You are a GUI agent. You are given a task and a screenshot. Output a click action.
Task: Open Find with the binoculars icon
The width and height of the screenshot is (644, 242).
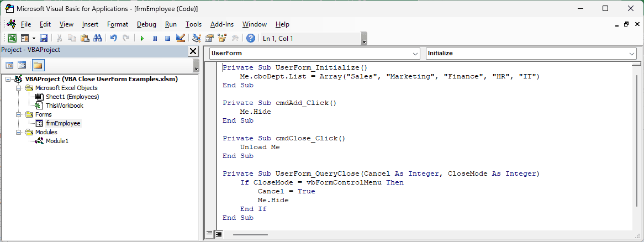pos(97,38)
